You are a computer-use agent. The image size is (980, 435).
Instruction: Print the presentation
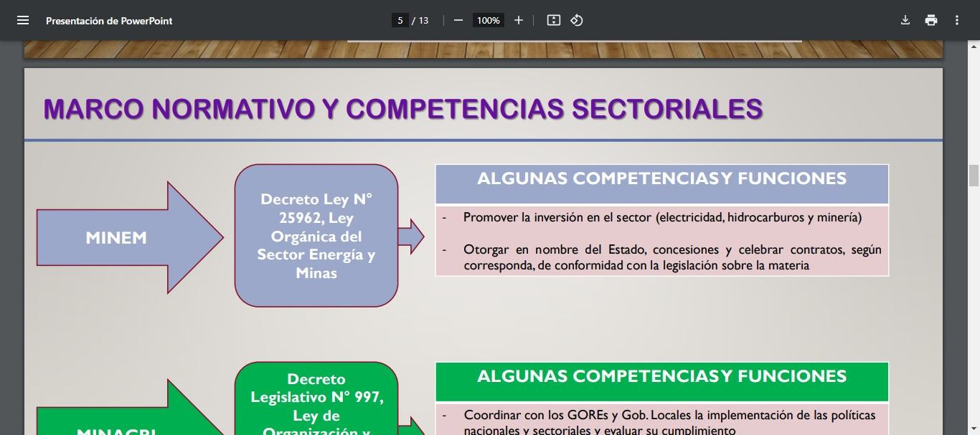point(931,20)
